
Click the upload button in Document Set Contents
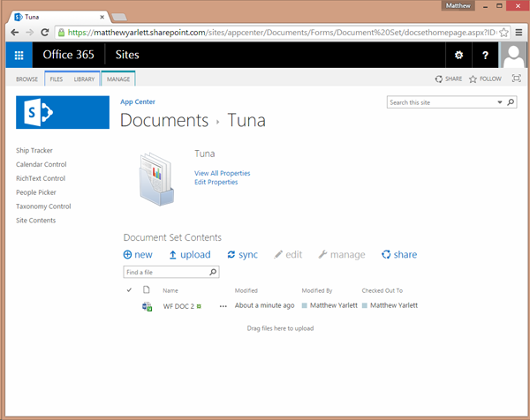190,255
